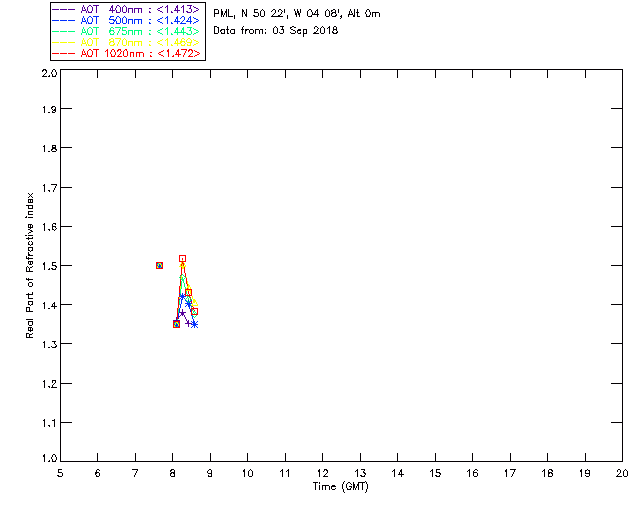Click the 1.2 tick label on y-axis

point(49,384)
